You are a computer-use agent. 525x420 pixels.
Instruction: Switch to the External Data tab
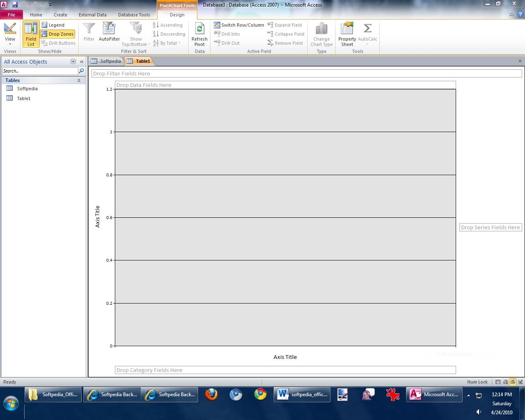point(92,15)
